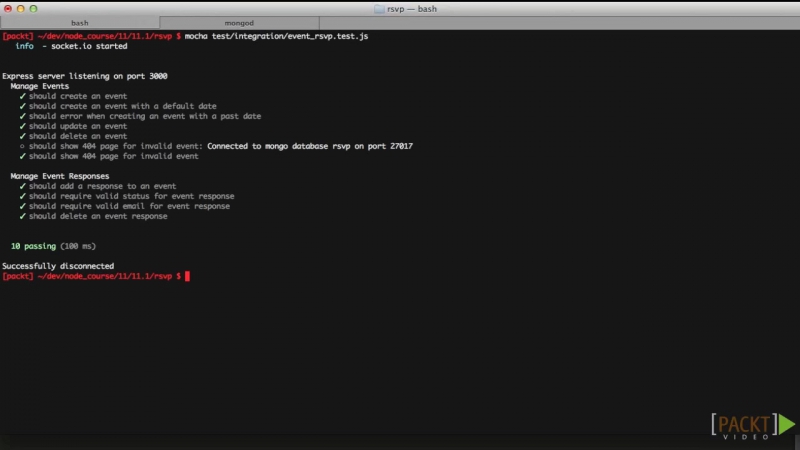Image resolution: width=800 pixels, height=450 pixels.
Task: Click 'should create an event with a default date'
Action: [x=122, y=106]
